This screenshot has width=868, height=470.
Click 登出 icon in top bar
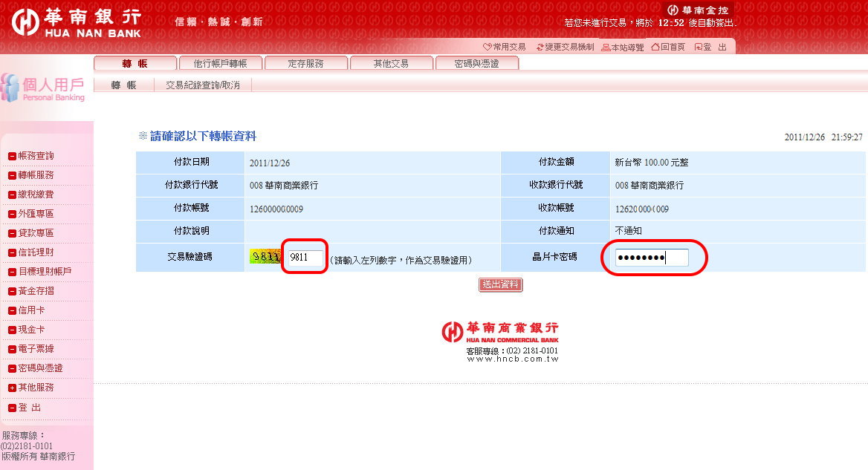point(699,47)
